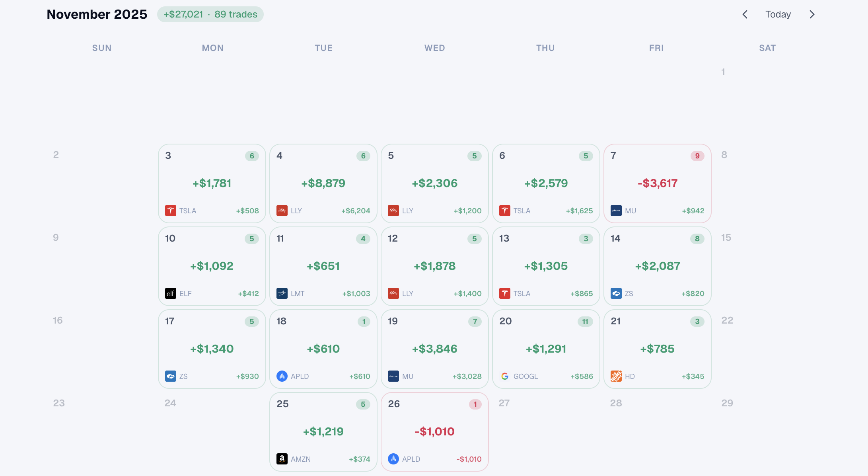Click the trade count badge 11 on November 20

point(585,322)
